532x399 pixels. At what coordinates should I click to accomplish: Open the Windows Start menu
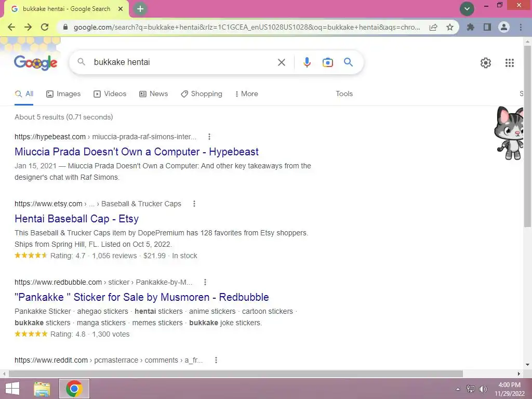point(12,389)
